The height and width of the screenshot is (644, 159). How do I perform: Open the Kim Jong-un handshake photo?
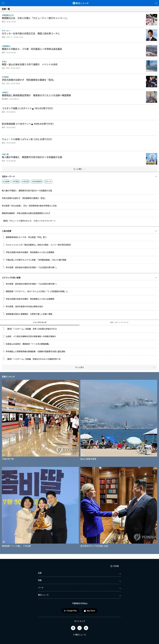119,505
